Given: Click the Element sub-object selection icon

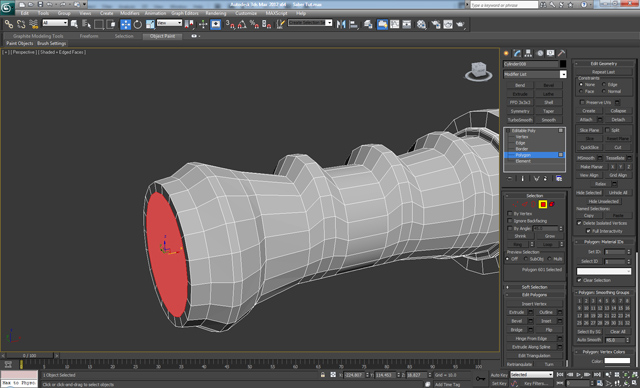Looking at the screenshot, I should [x=552, y=204].
